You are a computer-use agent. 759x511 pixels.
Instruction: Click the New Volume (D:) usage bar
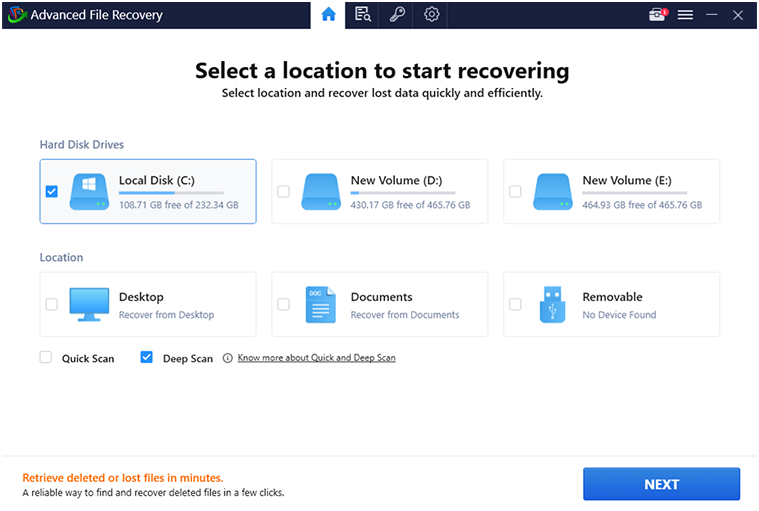403,193
